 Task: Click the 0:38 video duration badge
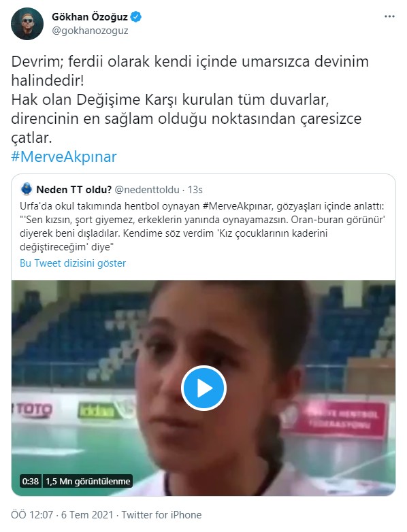[31, 481]
